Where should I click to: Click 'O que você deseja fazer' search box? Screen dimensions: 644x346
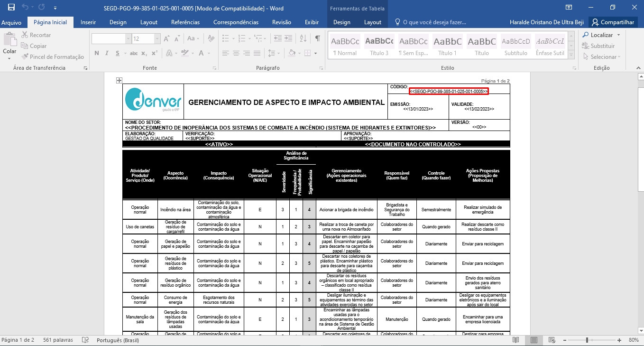[430, 22]
